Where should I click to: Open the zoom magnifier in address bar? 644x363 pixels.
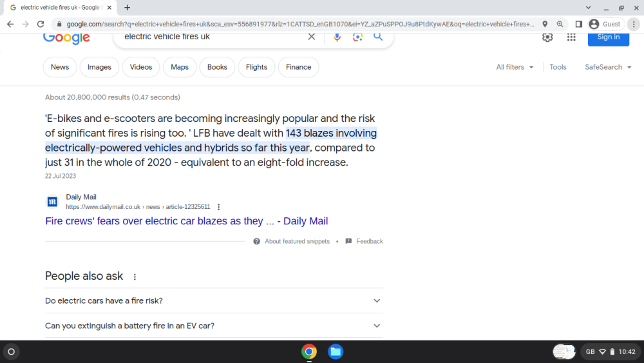pos(560,25)
